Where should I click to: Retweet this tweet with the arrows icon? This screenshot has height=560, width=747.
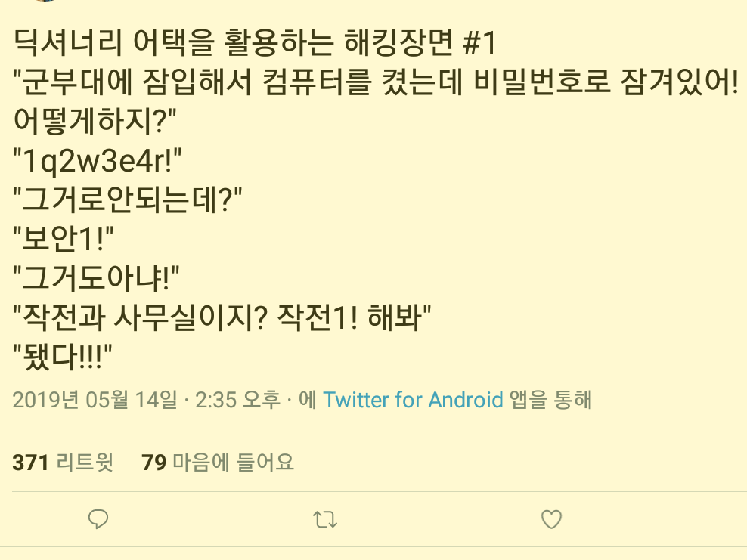coord(325,519)
